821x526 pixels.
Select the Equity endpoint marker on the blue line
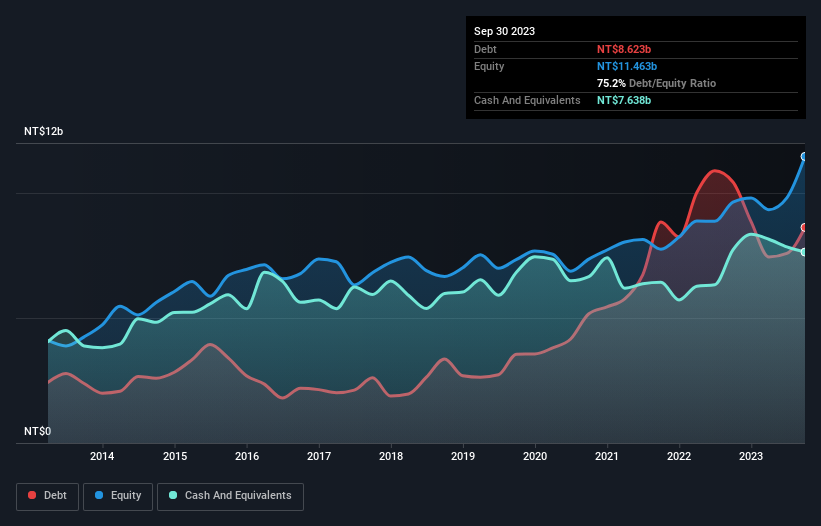click(x=804, y=156)
